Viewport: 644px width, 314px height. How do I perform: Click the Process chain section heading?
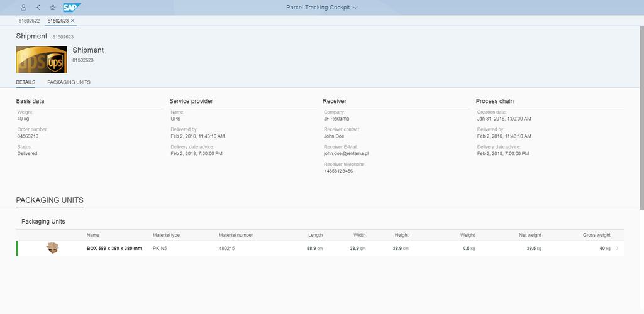[495, 101]
